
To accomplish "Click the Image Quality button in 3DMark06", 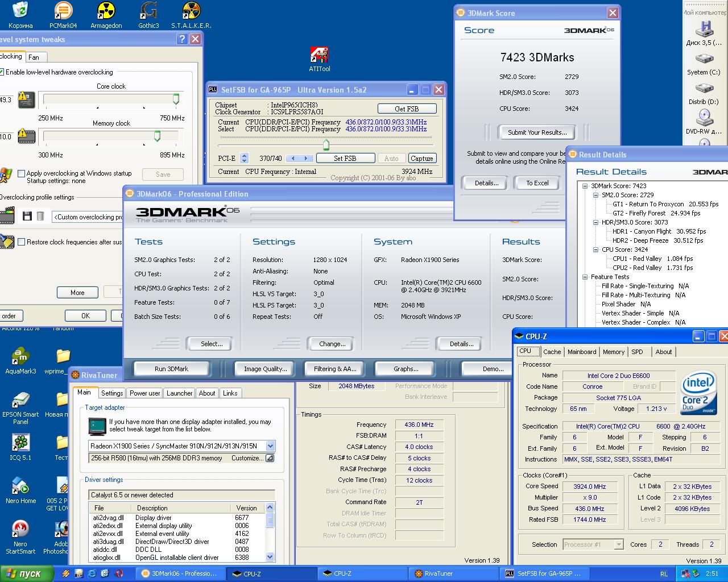I will point(265,369).
